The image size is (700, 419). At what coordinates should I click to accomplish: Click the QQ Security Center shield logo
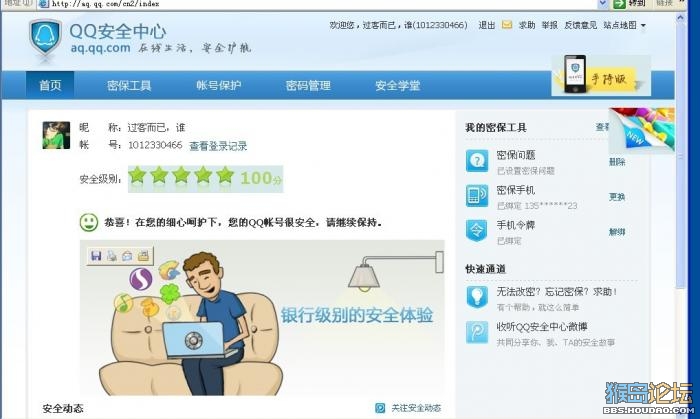[x=45, y=37]
